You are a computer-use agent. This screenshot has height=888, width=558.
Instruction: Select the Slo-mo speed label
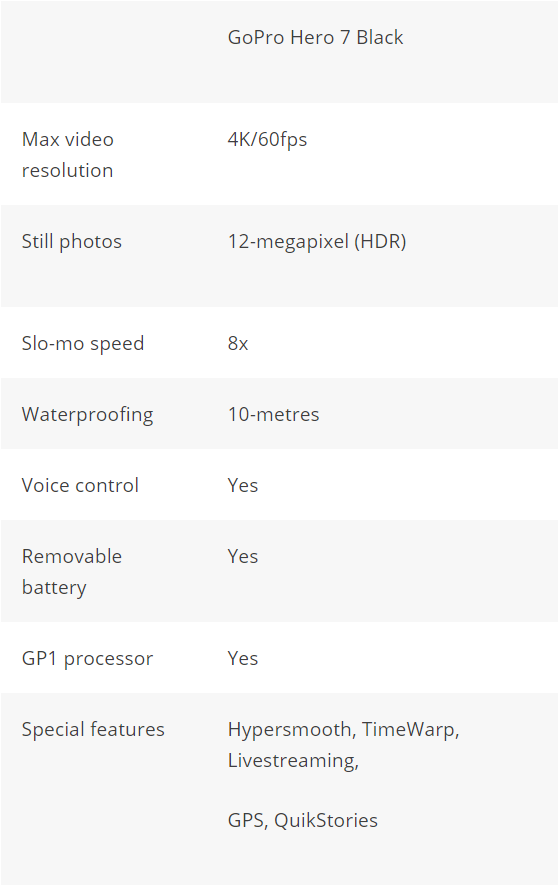tap(83, 344)
